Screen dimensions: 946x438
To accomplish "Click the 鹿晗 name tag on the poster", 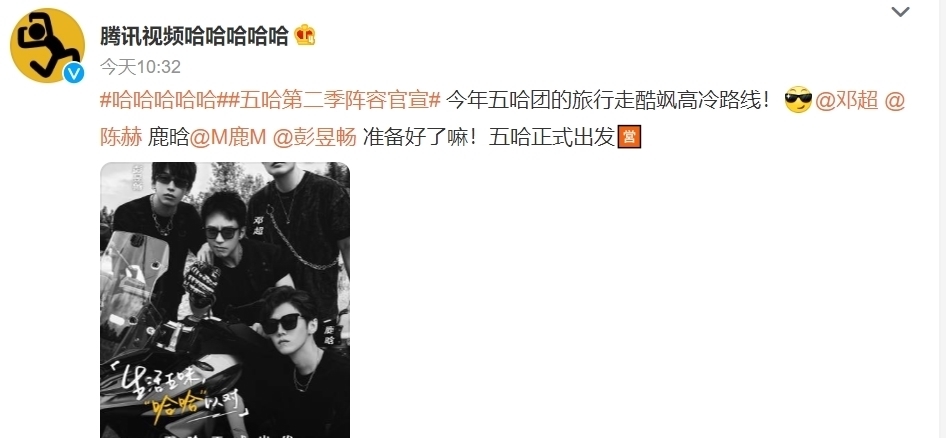I will pyautogui.click(x=329, y=335).
